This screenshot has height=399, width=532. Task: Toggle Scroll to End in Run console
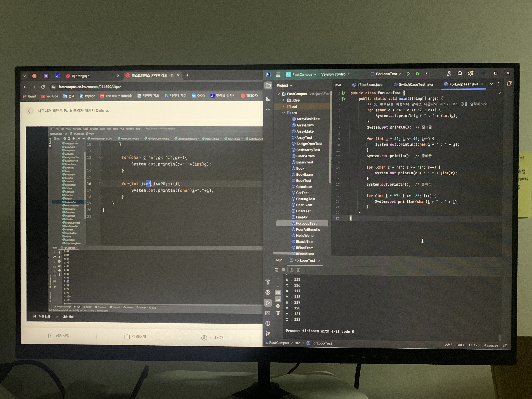click(278, 299)
